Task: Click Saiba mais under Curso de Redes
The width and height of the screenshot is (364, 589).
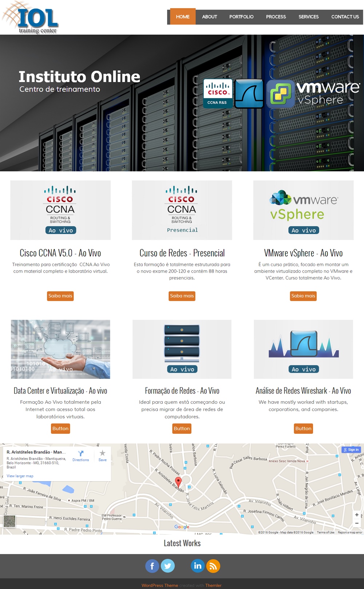Action: (x=182, y=296)
